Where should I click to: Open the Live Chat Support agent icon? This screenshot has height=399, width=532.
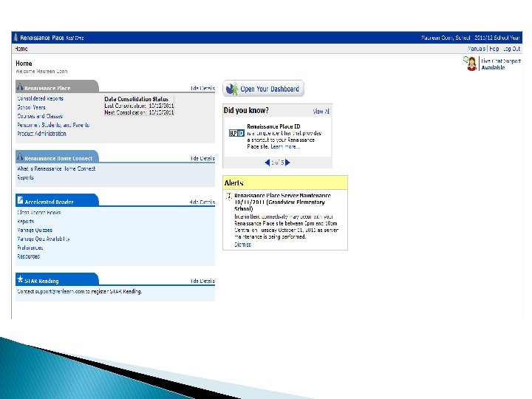pos(471,64)
